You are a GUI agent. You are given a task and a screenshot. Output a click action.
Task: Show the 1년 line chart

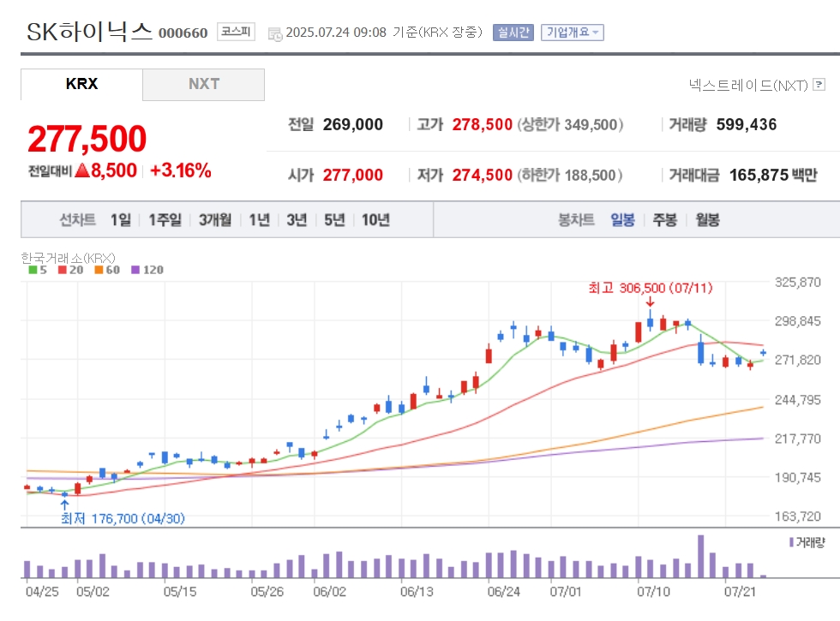click(x=259, y=219)
